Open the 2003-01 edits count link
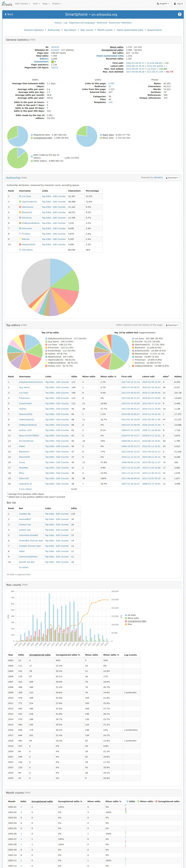The width and height of the screenshot is (186, 868). click(x=21, y=807)
